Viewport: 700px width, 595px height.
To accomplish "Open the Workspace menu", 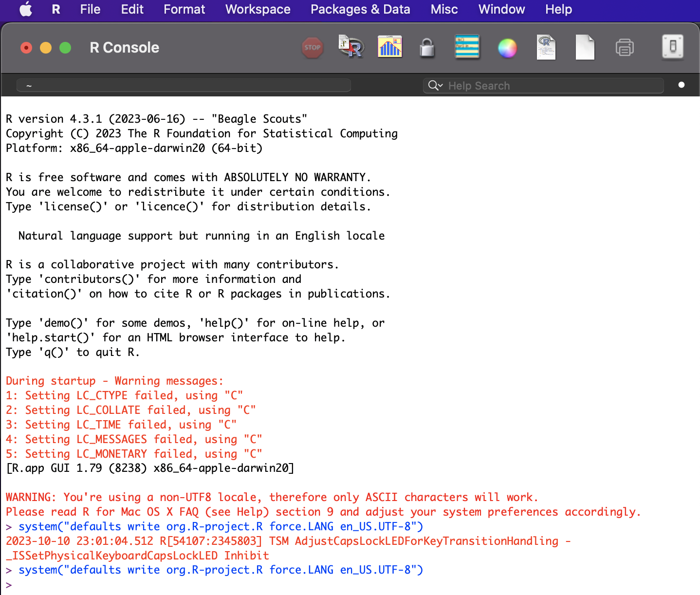I will [258, 9].
